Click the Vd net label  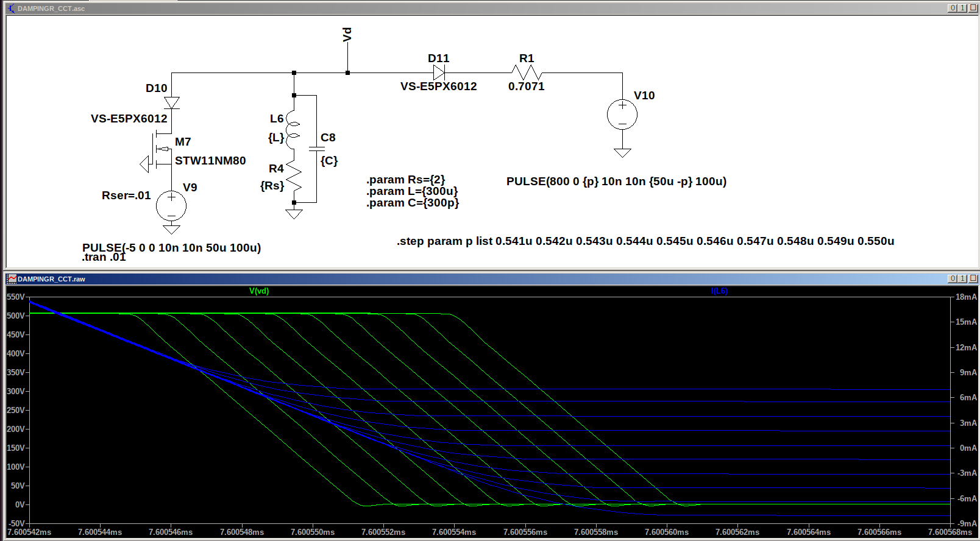(347, 35)
